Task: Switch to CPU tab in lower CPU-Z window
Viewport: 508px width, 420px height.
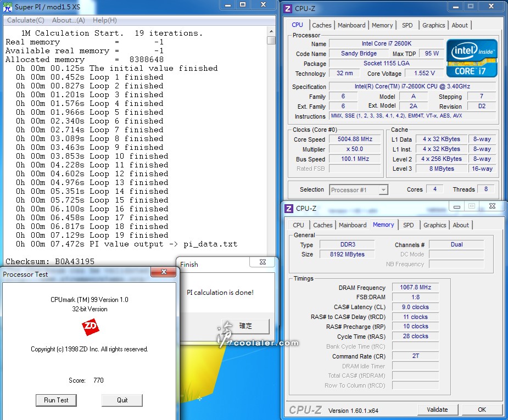Action: click(x=298, y=225)
